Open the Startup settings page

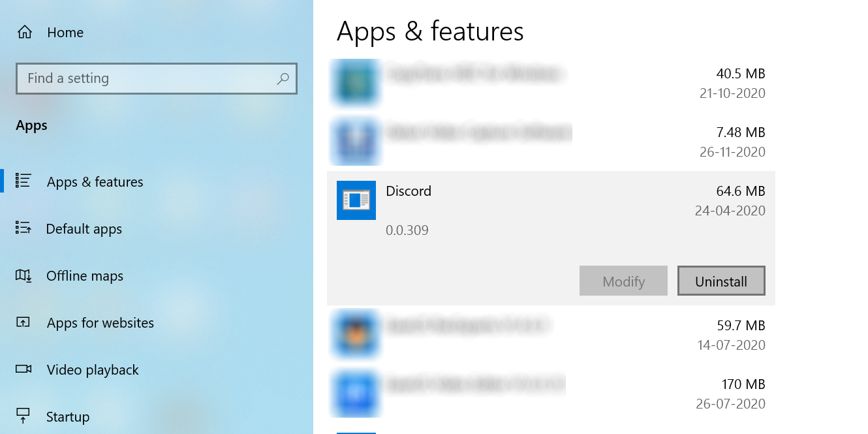68,417
